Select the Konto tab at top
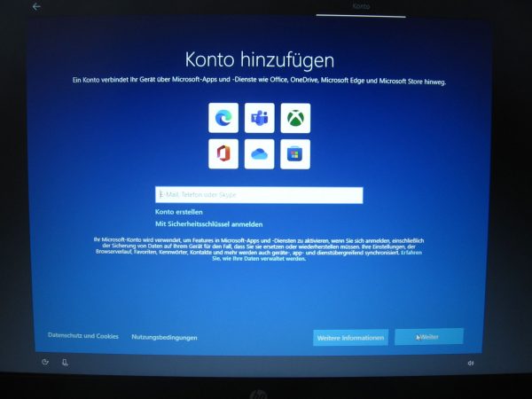Image resolution: width=532 pixels, height=399 pixels. click(361, 6)
